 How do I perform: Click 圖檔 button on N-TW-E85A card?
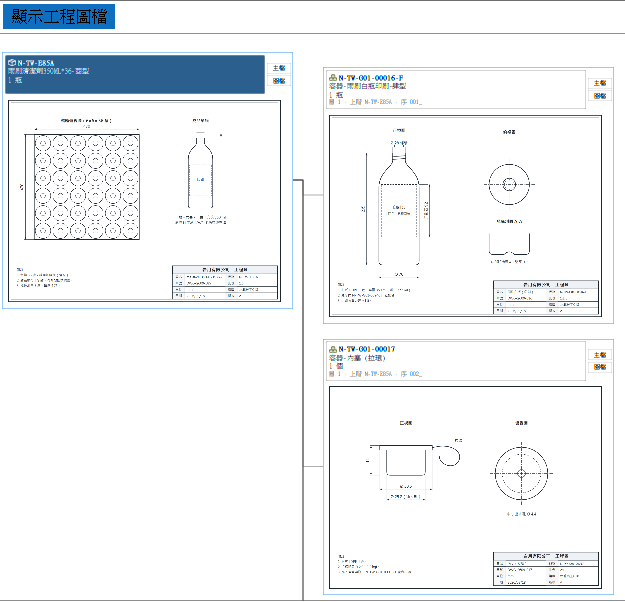[x=279, y=81]
